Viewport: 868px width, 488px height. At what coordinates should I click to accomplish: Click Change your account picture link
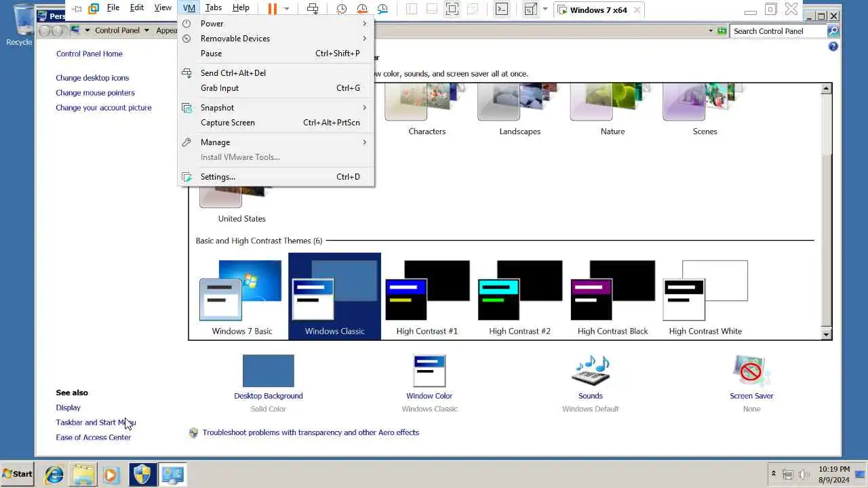pos(104,108)
